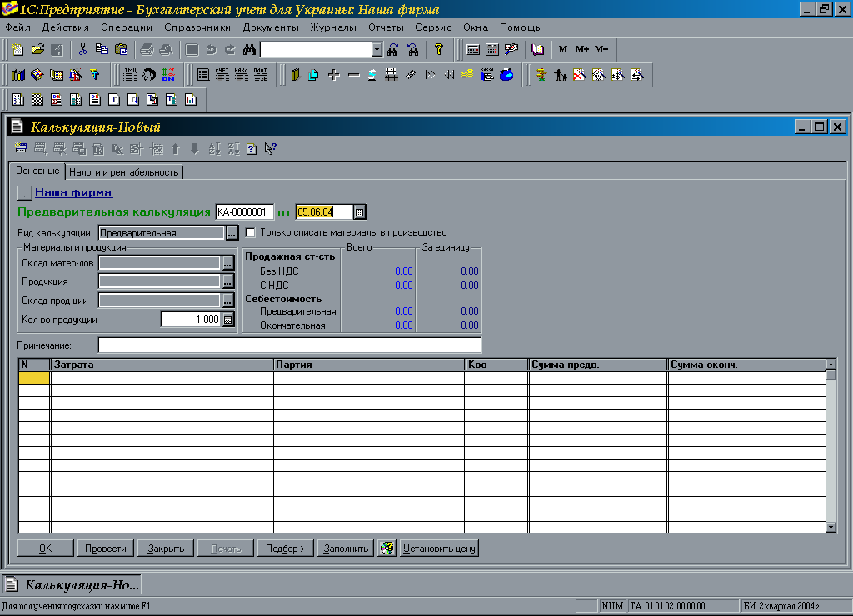This screenshot has width=853, height=616.
Task: Open the calendar picker next to the date
Action: [360, 212]
